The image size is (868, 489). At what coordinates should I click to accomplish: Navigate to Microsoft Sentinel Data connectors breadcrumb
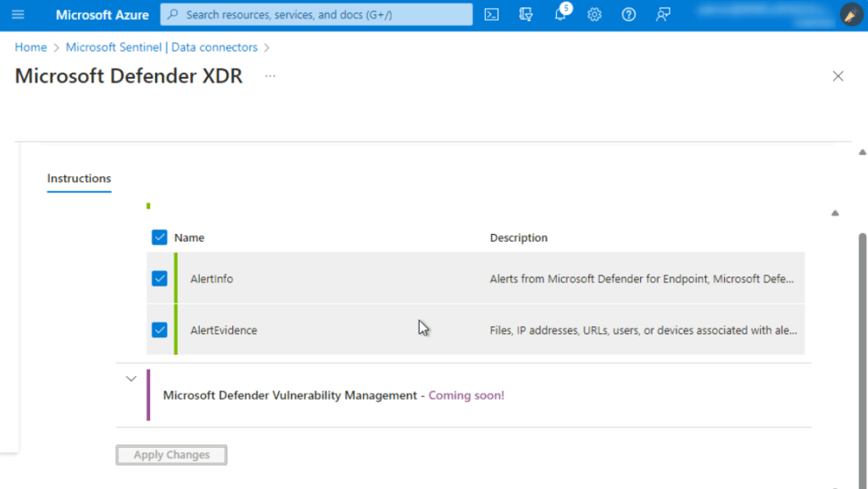[x=161, y=47]
